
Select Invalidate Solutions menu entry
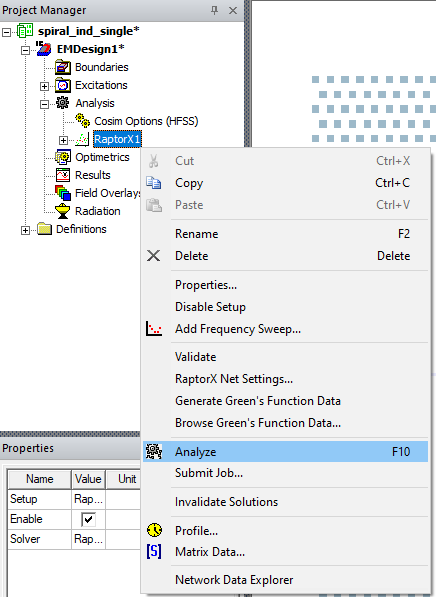286,502
